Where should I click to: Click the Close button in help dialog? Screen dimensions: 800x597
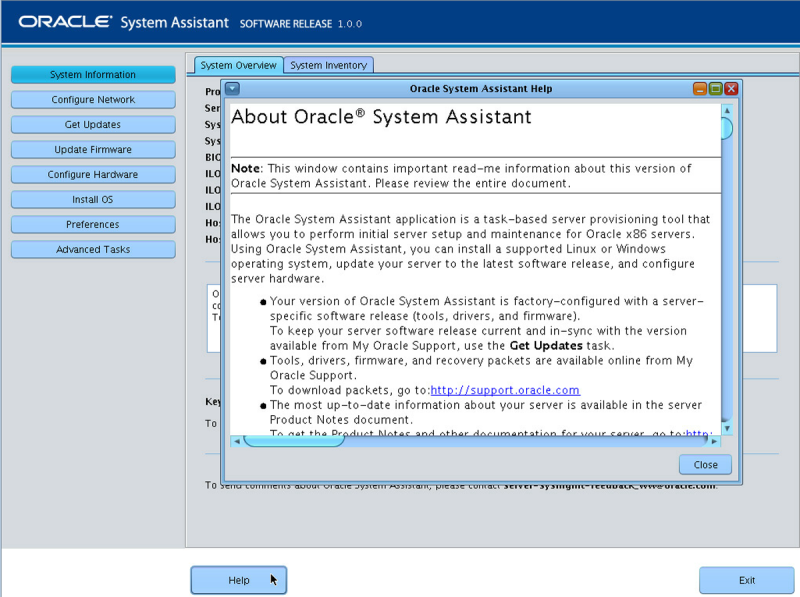point(705,465)
